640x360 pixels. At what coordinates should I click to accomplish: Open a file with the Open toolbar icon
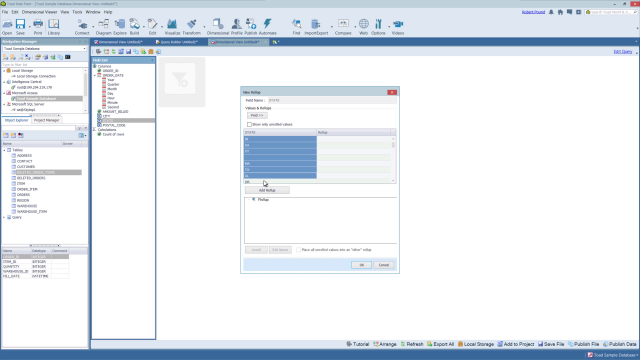7,27
